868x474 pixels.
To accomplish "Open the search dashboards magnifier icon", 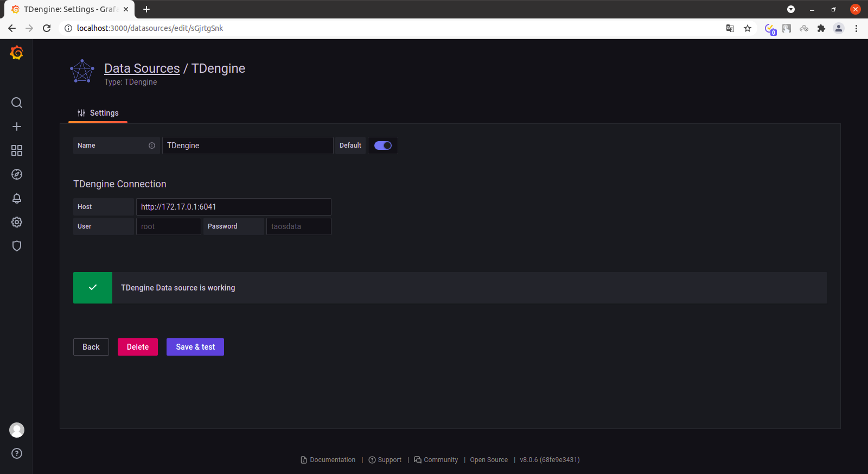I will 17,103.
